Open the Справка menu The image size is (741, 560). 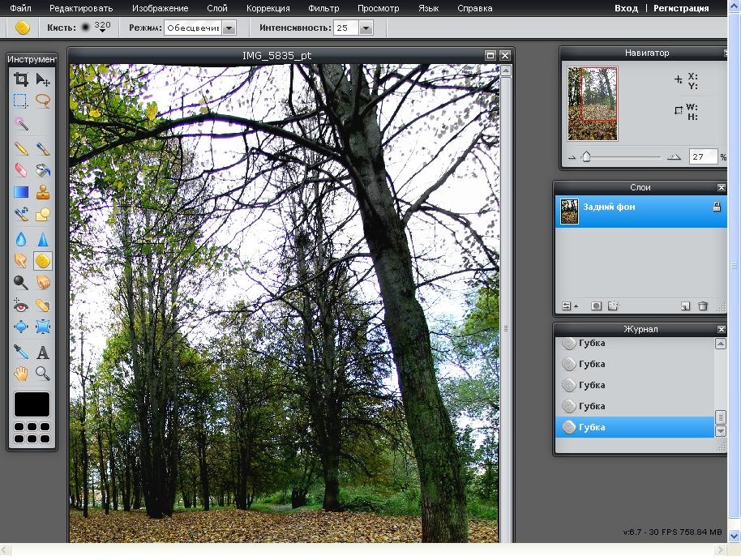pos(475,8)
